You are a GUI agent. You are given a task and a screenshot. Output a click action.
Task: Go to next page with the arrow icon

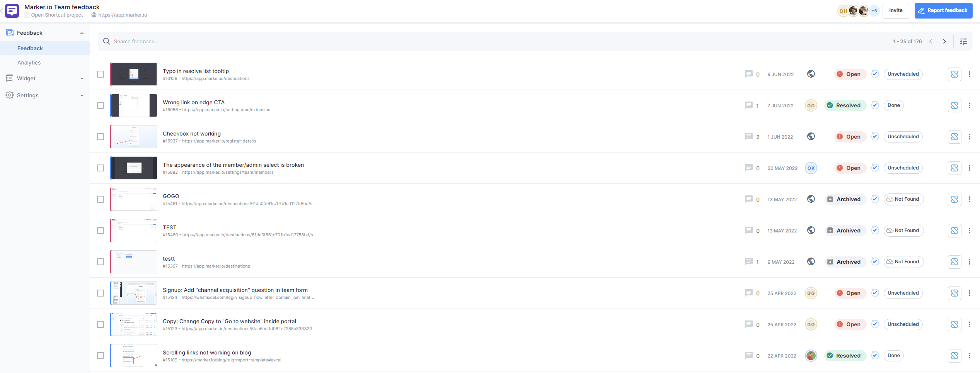[944, 41]
